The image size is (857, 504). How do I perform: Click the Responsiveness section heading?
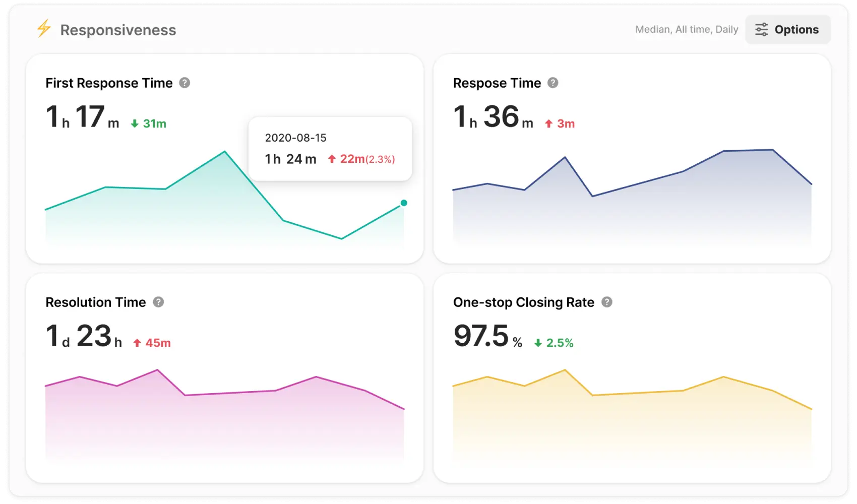(118, 30)
